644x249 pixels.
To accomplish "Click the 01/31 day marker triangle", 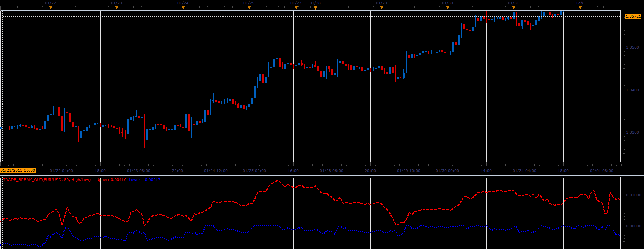I will (514, 8).
